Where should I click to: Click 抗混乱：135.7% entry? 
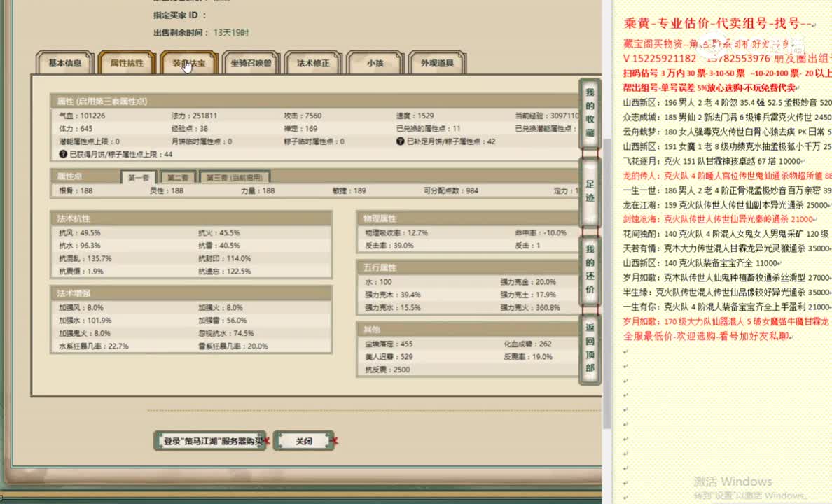tap(85, 258)
